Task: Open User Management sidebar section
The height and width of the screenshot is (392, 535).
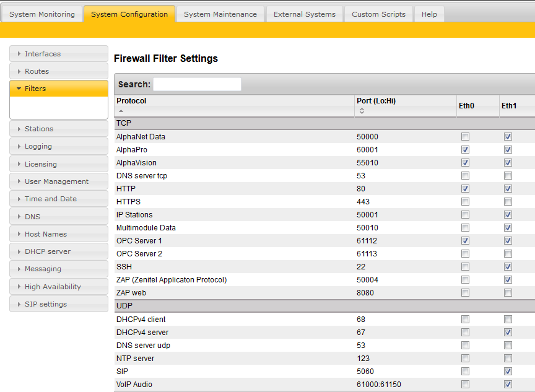Action: tap(59, 181)
